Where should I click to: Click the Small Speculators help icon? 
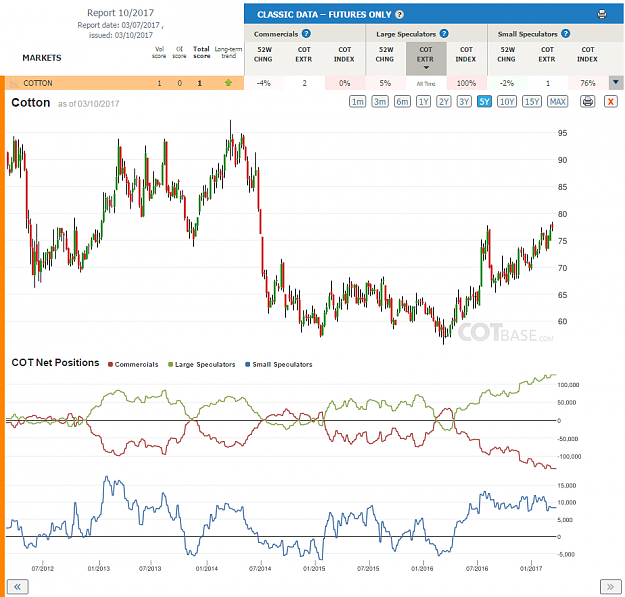565,33
